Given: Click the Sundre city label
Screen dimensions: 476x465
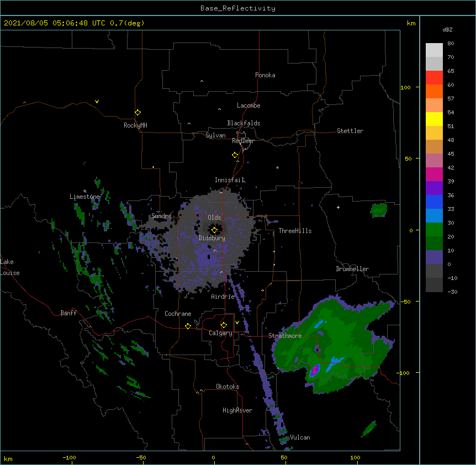Looking at the screenshot, I should [161, 216].
